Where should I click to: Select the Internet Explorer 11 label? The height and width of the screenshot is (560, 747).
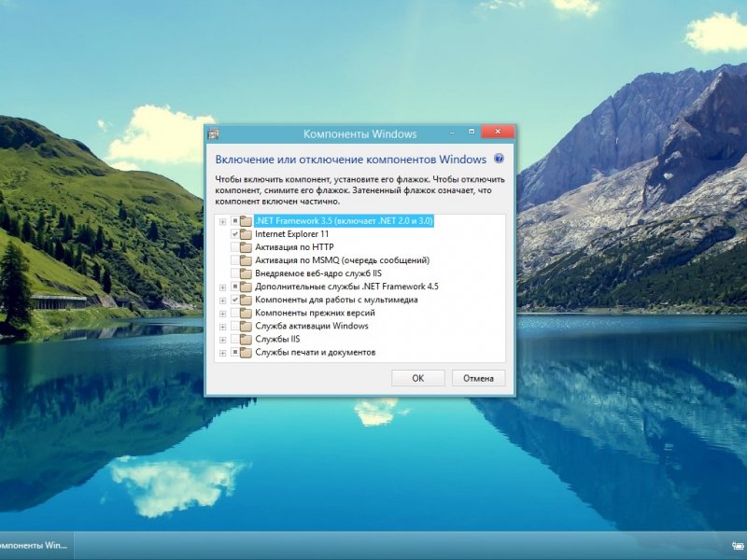(x=292, y=234)
